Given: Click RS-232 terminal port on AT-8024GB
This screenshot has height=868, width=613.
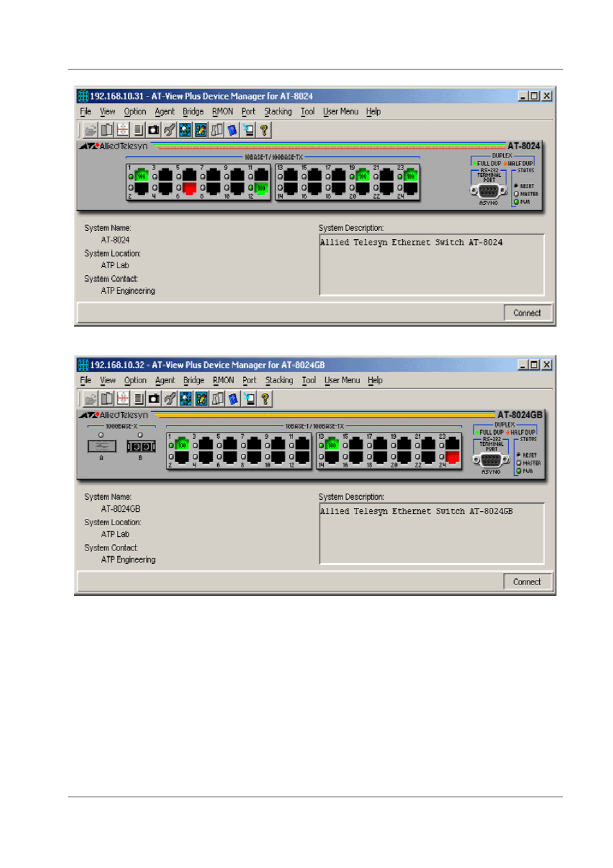Looking at the screenshot, I should [x=491, y=460].
